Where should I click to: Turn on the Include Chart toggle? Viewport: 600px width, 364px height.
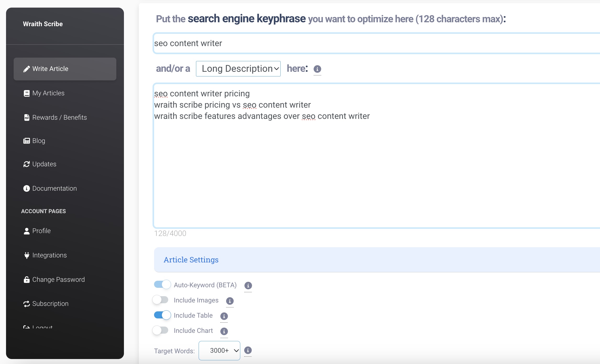161,330
